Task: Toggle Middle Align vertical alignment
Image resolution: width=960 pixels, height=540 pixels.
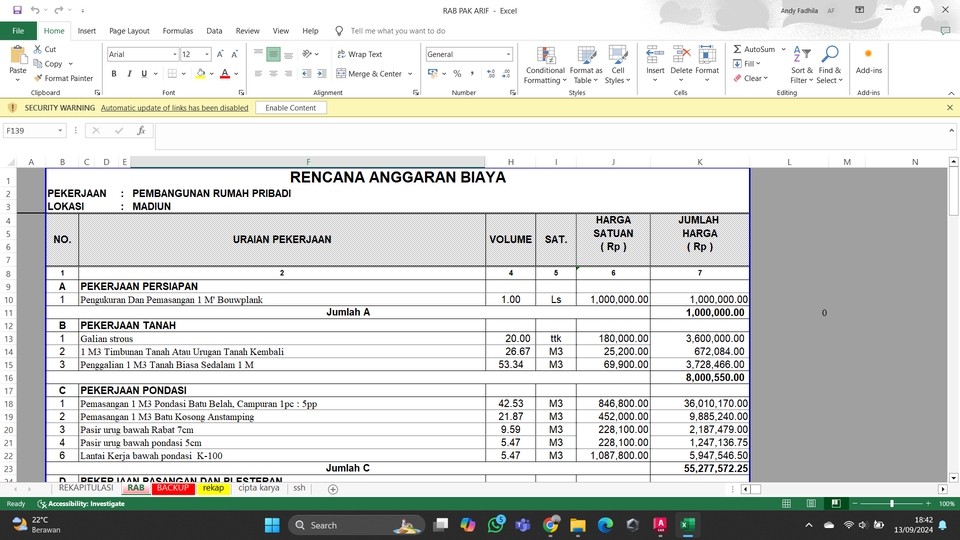Action: tap(273, 54)
